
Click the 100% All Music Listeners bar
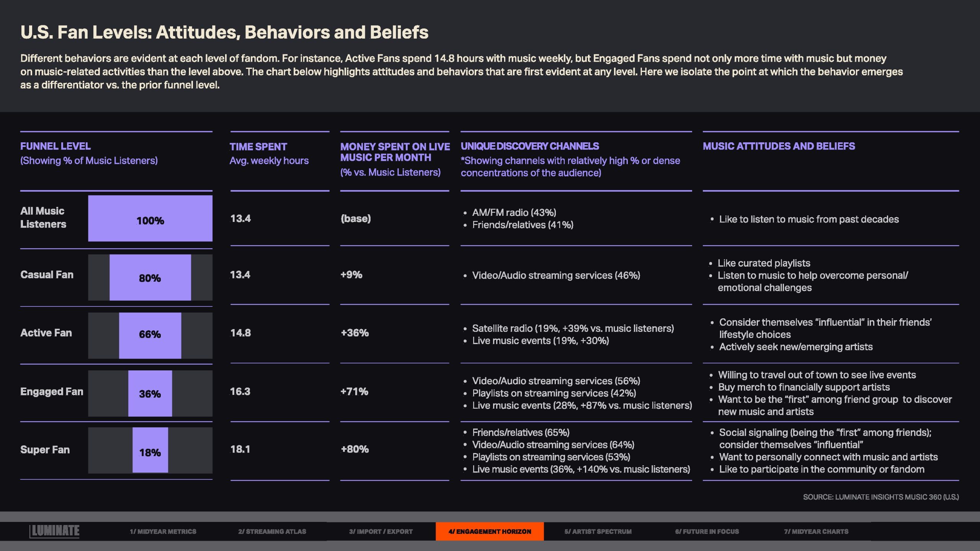point(150,219)
